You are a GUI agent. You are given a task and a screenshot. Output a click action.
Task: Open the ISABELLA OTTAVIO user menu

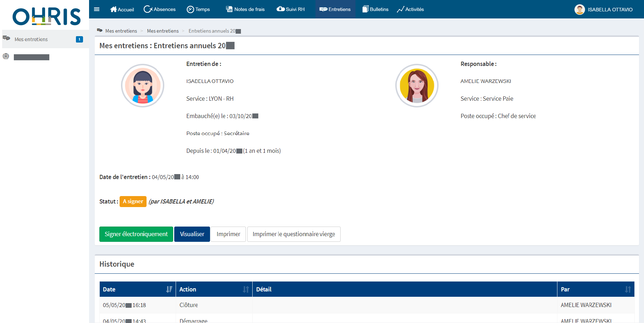(604, 10)
